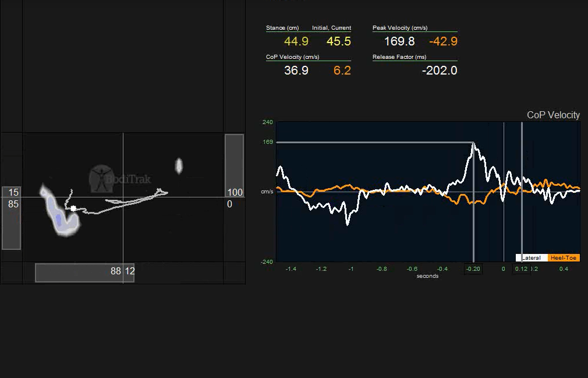Click the BodiTrak Vitruvian figure logo
The height and width of the screenshot is (378, 588).
[x=101, y=177]
